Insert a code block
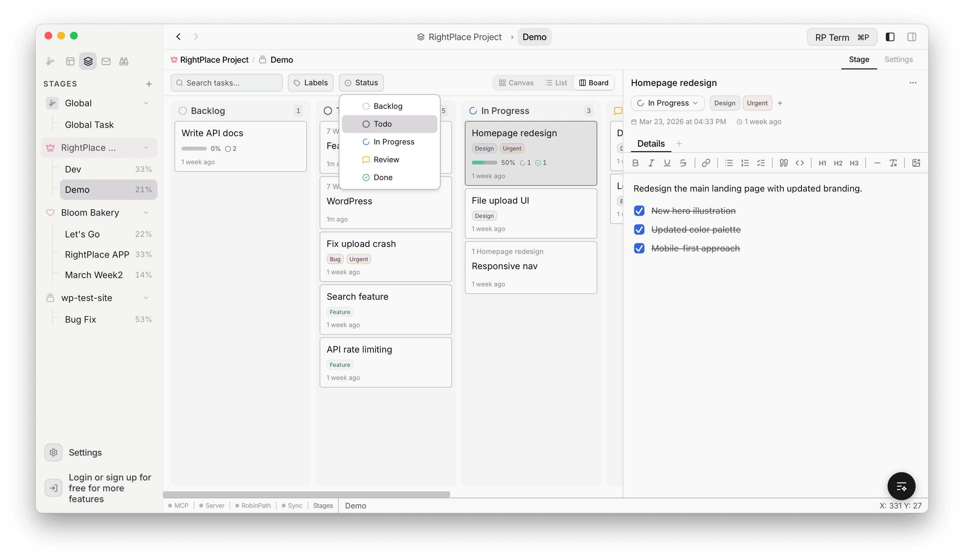Image resolution: width=964 pixels, height=560 pixels. click(799, 163)
